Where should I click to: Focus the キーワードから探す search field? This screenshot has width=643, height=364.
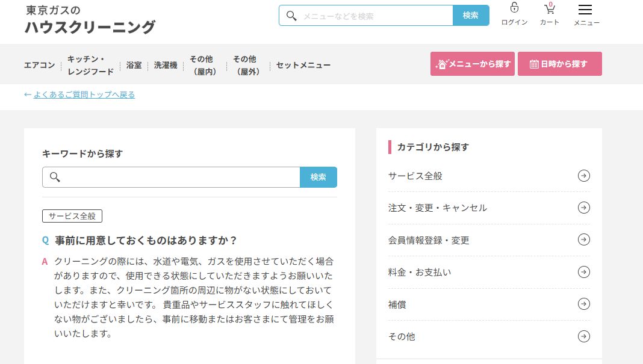tap(179, 177)
